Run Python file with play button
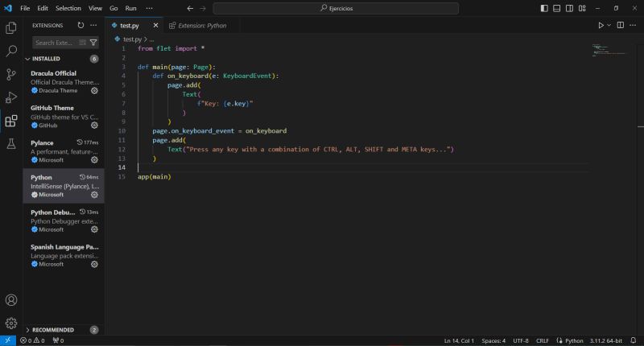 point(601,26)
